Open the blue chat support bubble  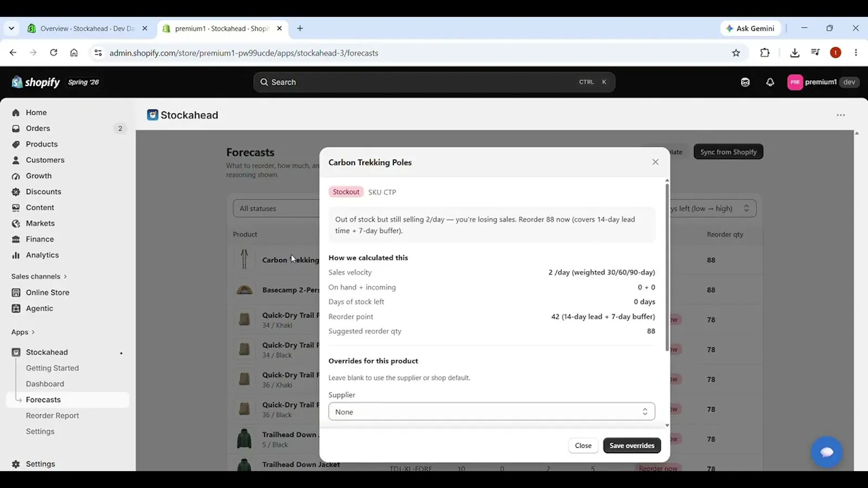point(827,452)
